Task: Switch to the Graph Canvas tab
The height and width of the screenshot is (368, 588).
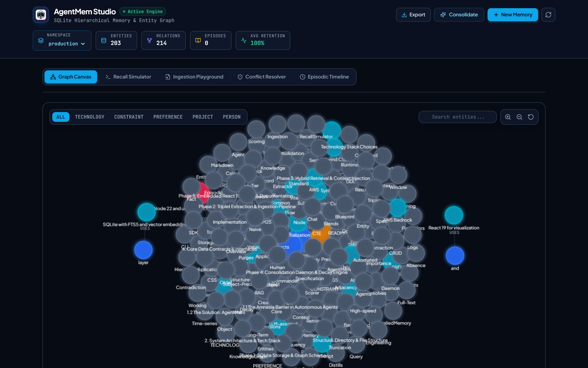Action: pyautogui.click(x=71, y=77)
